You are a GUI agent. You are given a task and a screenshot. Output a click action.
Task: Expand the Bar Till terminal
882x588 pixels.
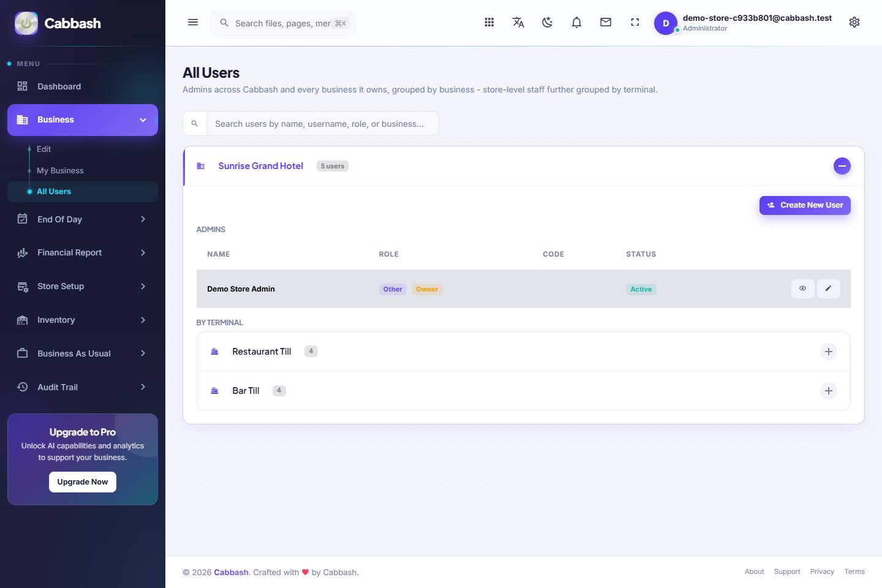828,391
